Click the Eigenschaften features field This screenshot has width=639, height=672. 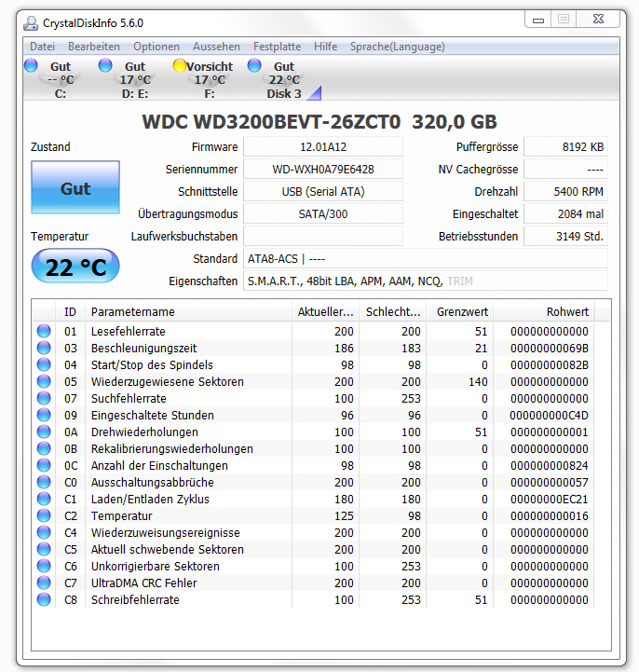coord(426,281)
